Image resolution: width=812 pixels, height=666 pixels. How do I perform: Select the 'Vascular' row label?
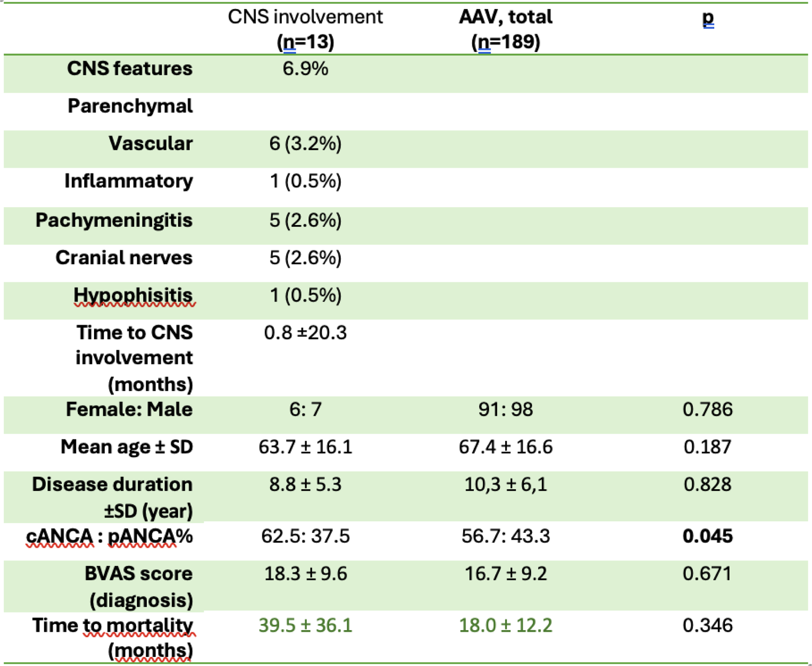tap(150, 144)
